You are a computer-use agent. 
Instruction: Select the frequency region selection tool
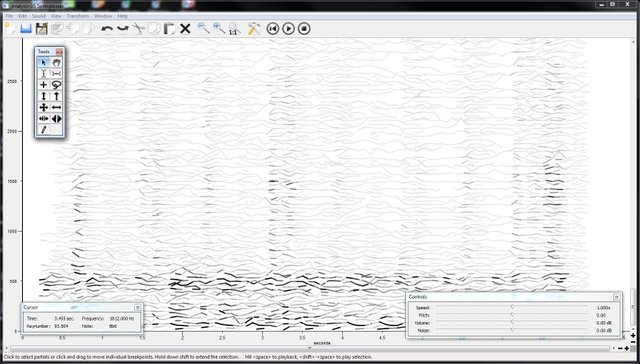tap(56, 73)
